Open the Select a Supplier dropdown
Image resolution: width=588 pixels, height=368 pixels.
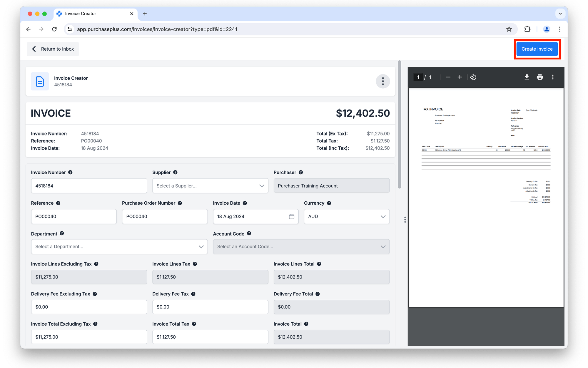(x=210, y=186)
